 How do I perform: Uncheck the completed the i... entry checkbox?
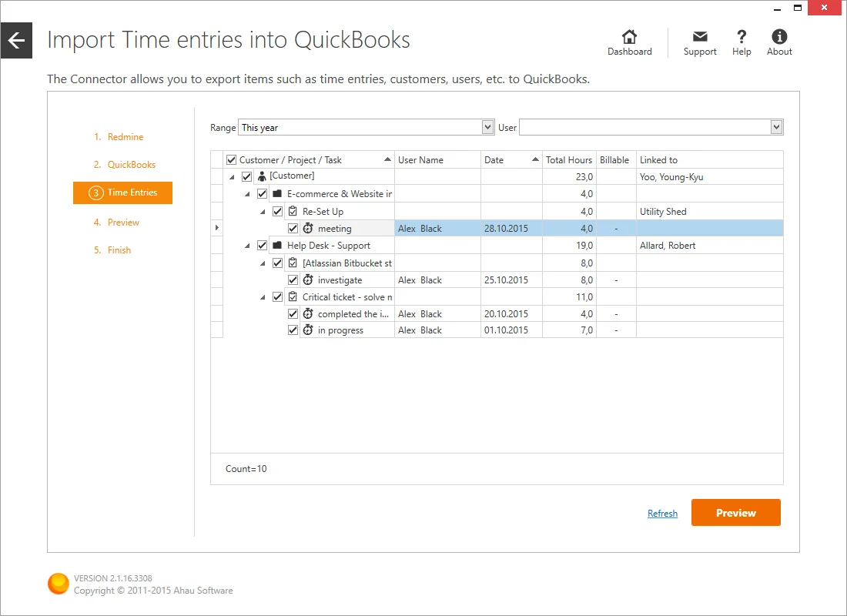point(293,314)
